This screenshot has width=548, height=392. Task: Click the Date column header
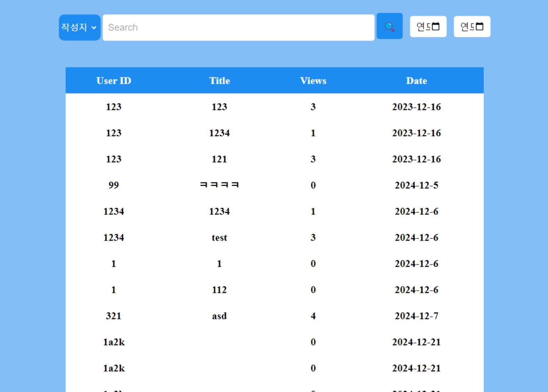click(x=417, y=81)
